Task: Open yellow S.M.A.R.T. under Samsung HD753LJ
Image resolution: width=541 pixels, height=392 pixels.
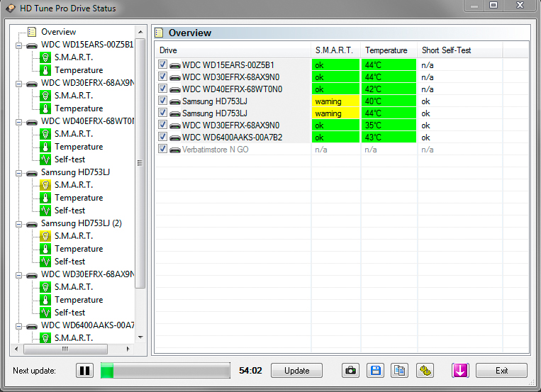Action: pos(74,185)
